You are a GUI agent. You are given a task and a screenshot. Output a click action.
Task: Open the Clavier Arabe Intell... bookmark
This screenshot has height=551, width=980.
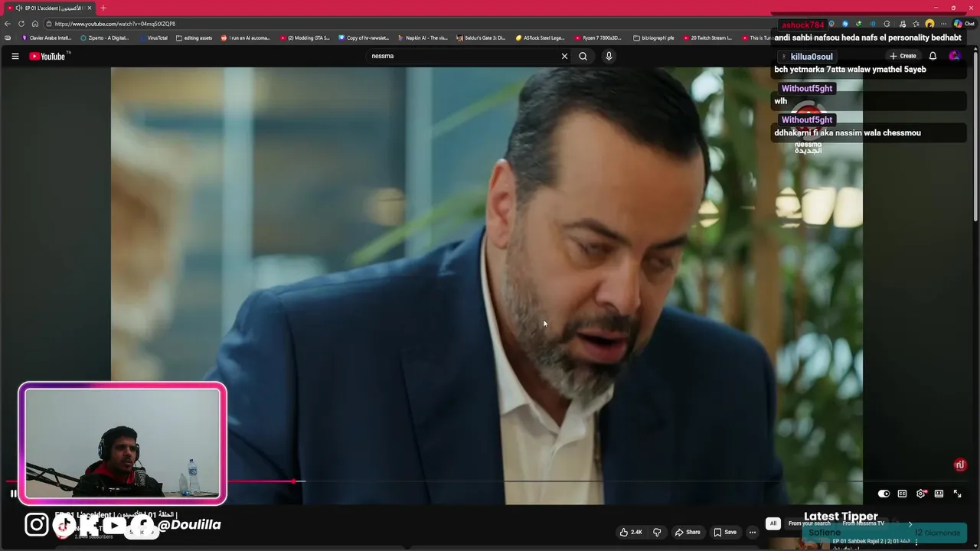47,37
